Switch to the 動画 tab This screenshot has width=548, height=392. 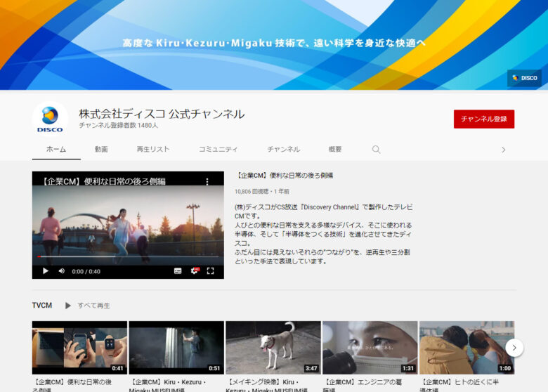(x=101, y=150)
